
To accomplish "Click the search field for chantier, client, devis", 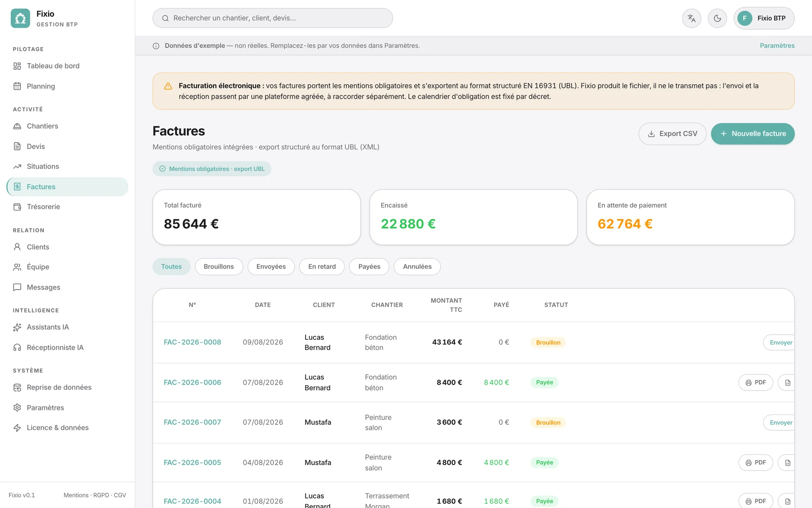I will click(x=272, y=18).
